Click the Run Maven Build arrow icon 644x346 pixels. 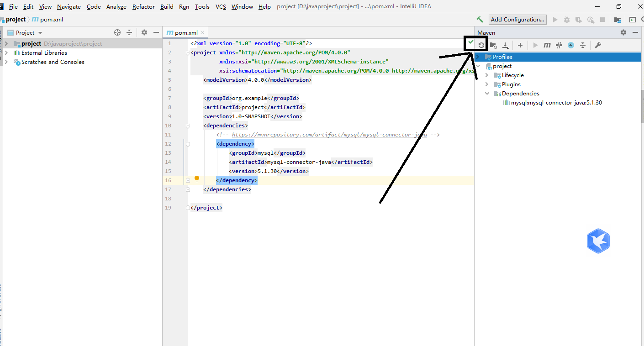point(536,45)
